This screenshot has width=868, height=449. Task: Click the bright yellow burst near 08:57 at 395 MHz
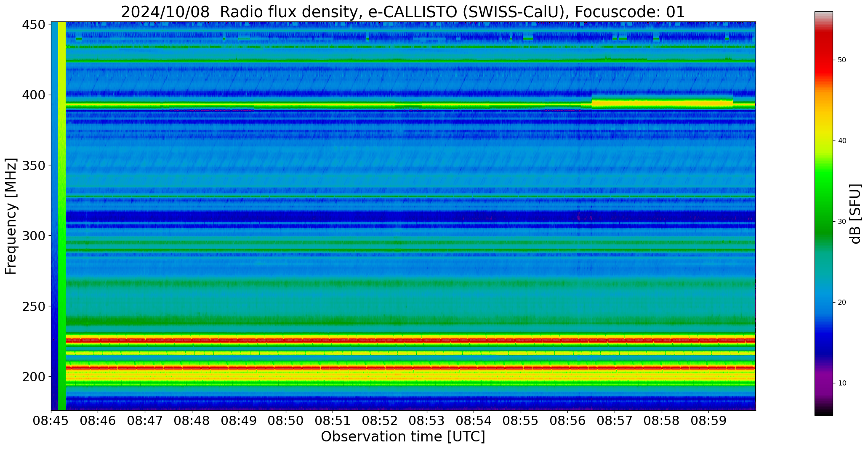coord(662,102)
